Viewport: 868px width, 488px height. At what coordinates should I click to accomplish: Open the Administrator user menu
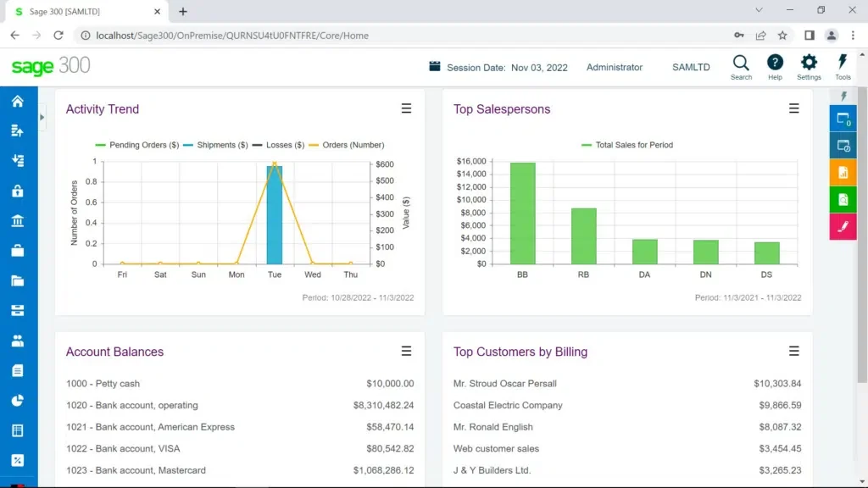coord(614,66)
